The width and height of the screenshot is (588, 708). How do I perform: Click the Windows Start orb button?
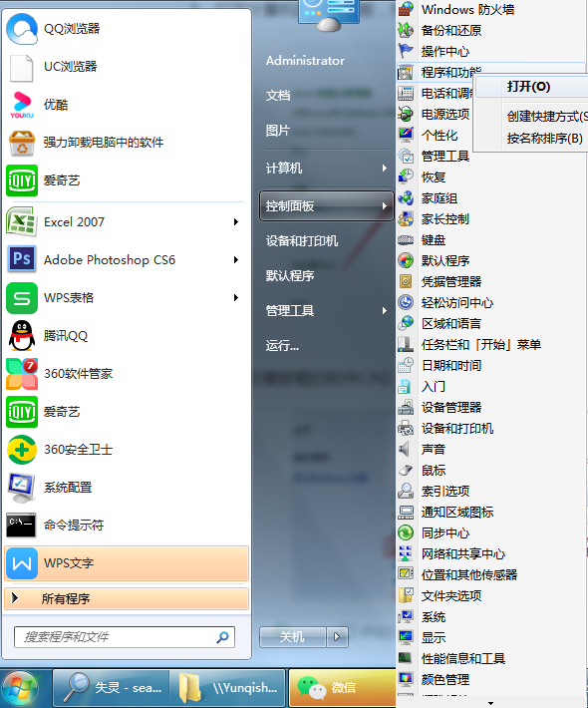[x=19, y=688]
